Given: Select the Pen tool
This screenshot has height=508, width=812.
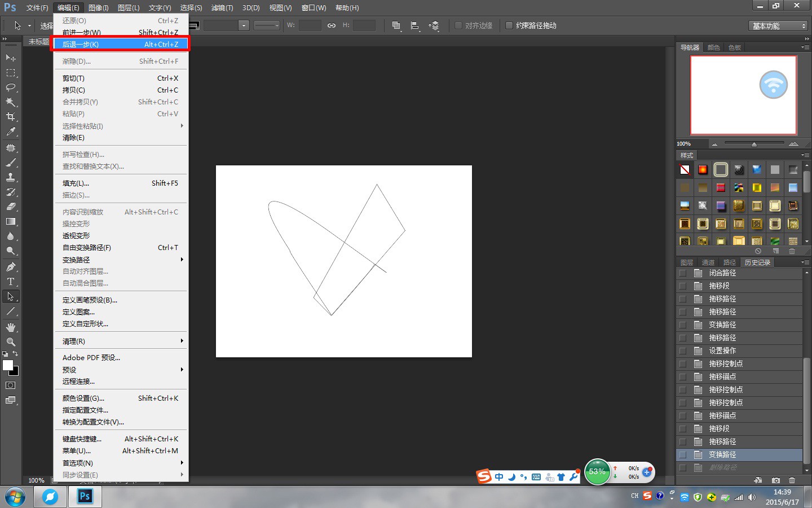Looking at the screenshot, I should click(x=11, y=267).
